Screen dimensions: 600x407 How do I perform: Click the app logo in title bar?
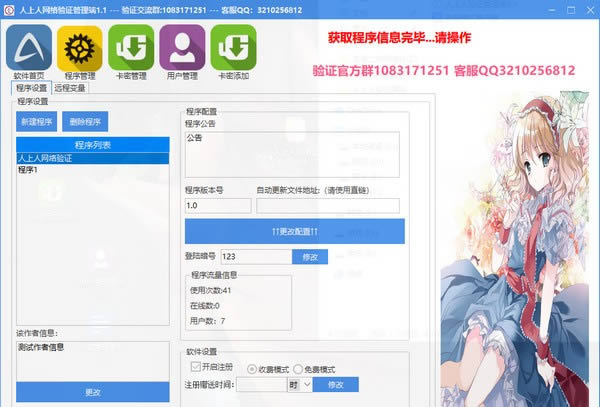tap(10, 7)
